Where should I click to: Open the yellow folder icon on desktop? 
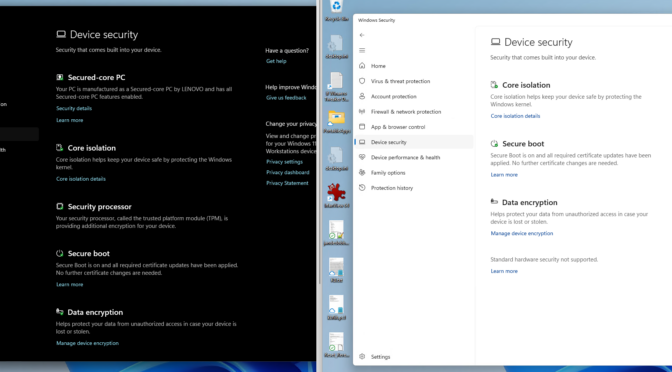(336, 118)
